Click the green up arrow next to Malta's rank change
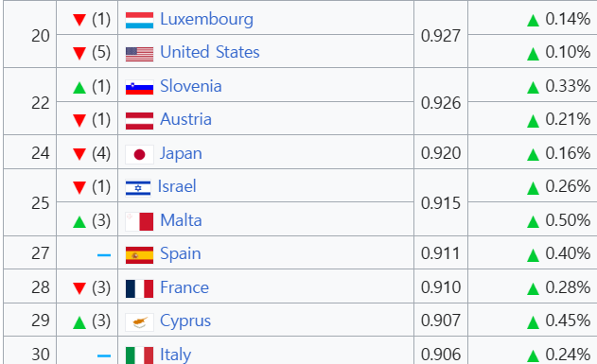 tap(79, 221)
